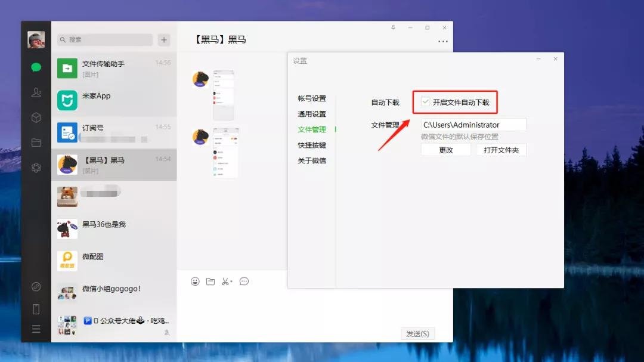This screenshot has width=644, height=362.
Task: Click the 发送(S) send button
Action: 417,333
